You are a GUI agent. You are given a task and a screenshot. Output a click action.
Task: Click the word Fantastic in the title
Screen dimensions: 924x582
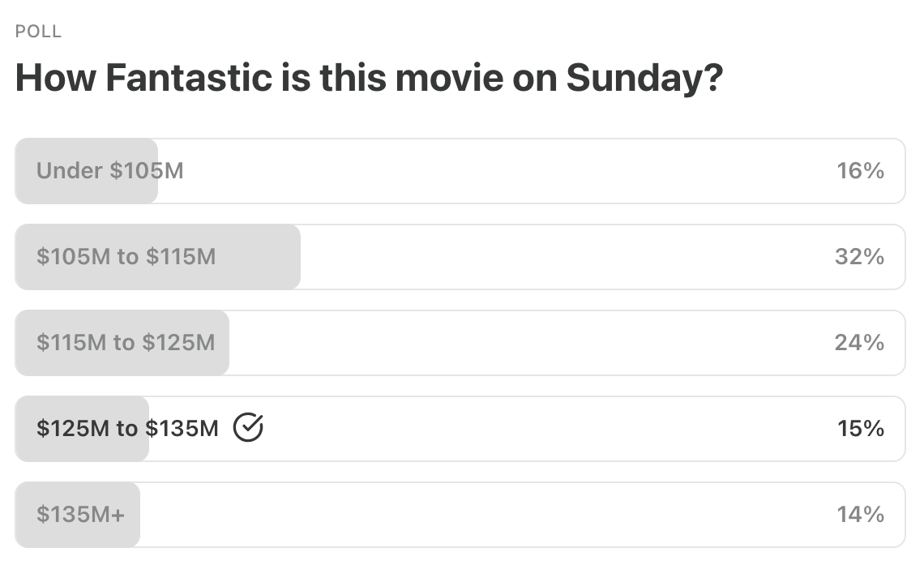[x=189, y=78]
